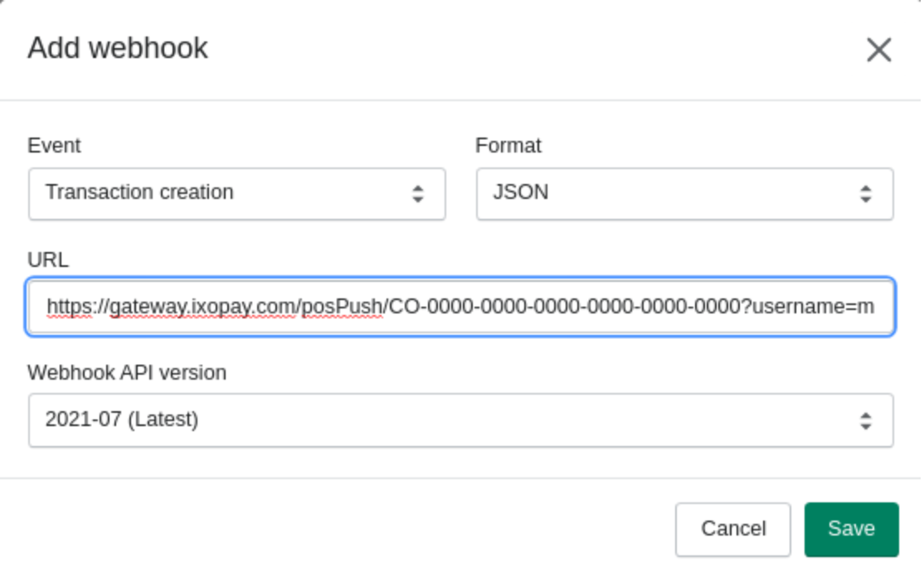The image size is (924, 567).
Task: Save the new webhook
Action: click(851, 529)
